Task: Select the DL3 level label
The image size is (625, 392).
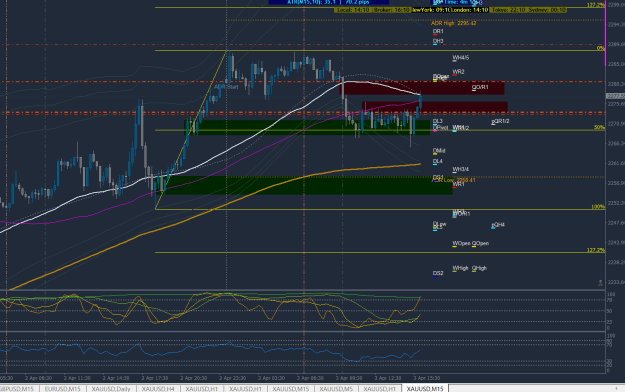Action: 438,121
